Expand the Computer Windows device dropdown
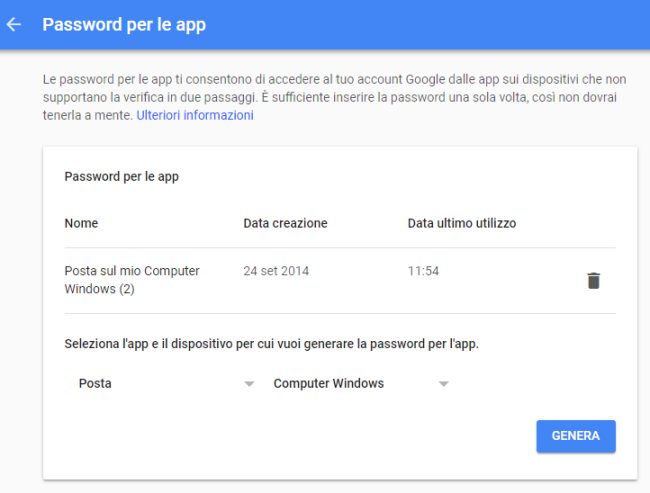The width and height of the screenshot is (650, 493). coord(361,384)
